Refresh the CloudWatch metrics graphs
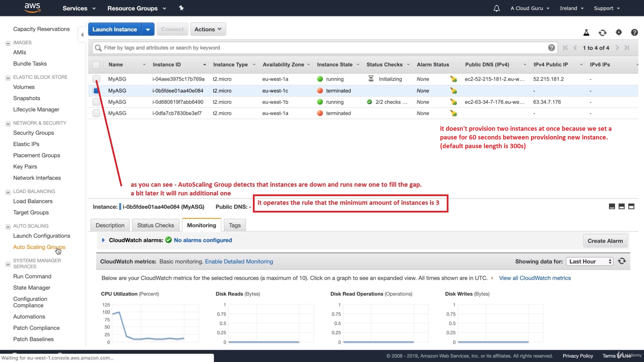 point(622,261)
